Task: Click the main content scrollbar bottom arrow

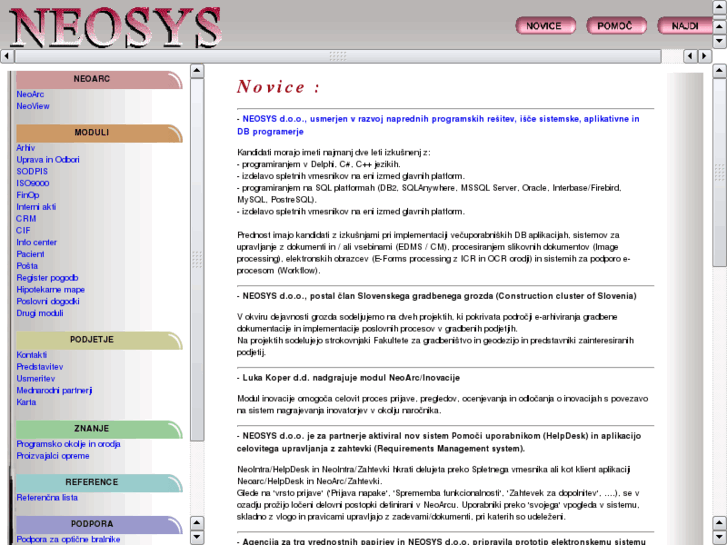Action: [720, 537]
